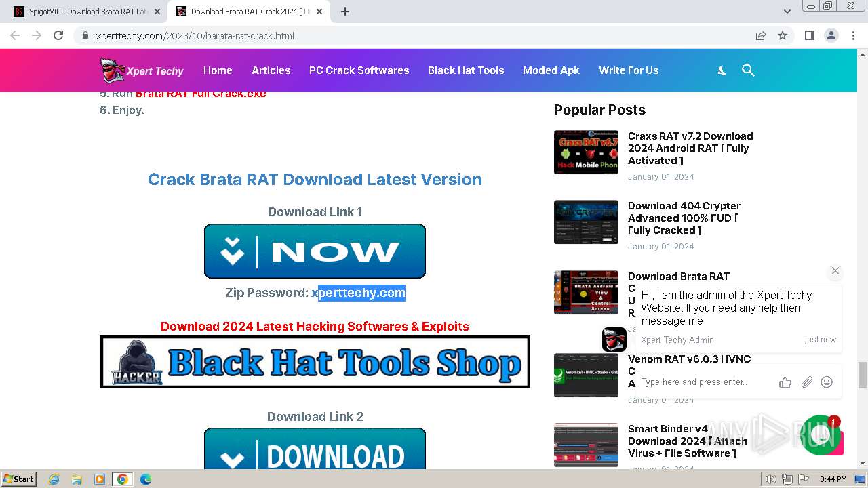Open the Moded Apk menu
Viewport: 868px width, 488px height.
551,70
